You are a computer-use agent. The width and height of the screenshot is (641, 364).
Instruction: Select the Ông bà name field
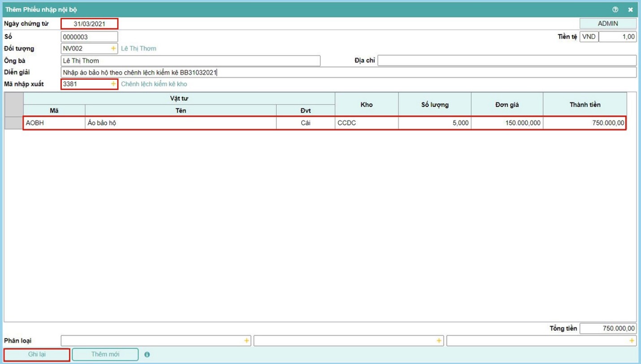click(190, 61)
